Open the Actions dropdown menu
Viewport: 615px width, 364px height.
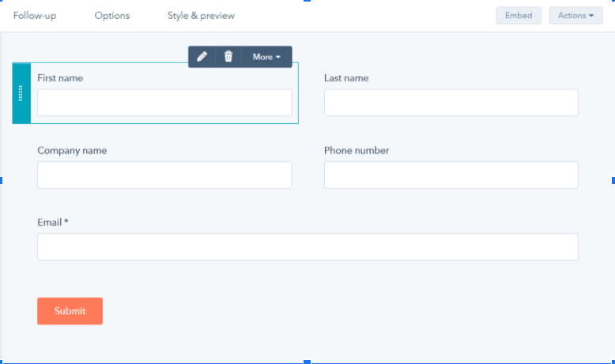click(x=575, y=16)
